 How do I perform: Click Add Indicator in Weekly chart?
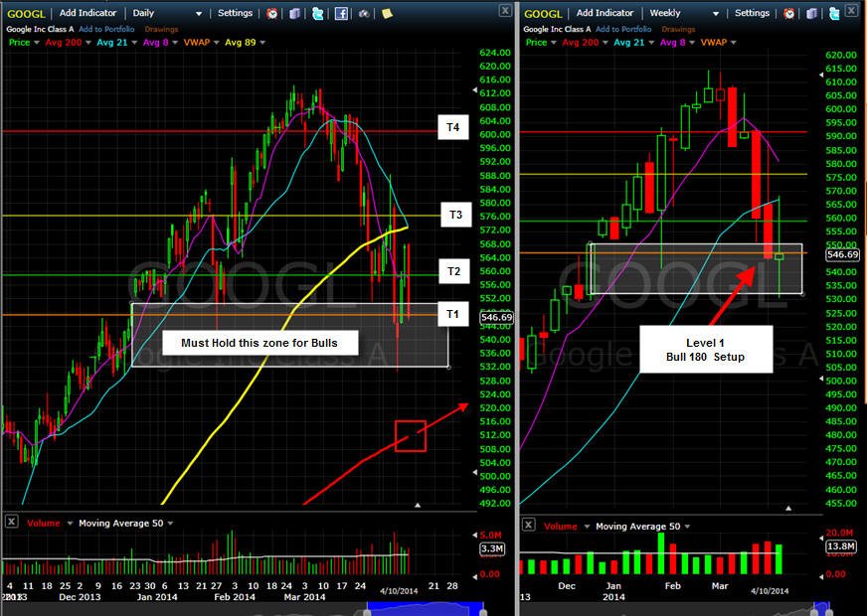tap(605, 13)
